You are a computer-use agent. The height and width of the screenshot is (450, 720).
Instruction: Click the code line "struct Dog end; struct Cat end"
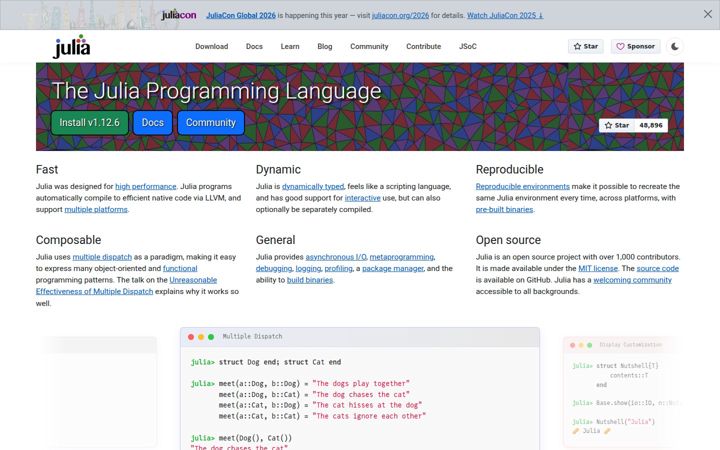pos(280,362)
